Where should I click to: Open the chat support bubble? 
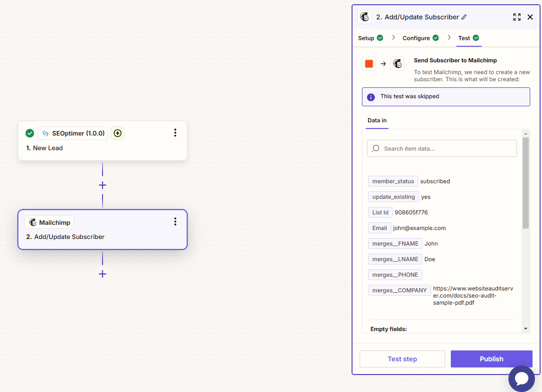point(522,378)
